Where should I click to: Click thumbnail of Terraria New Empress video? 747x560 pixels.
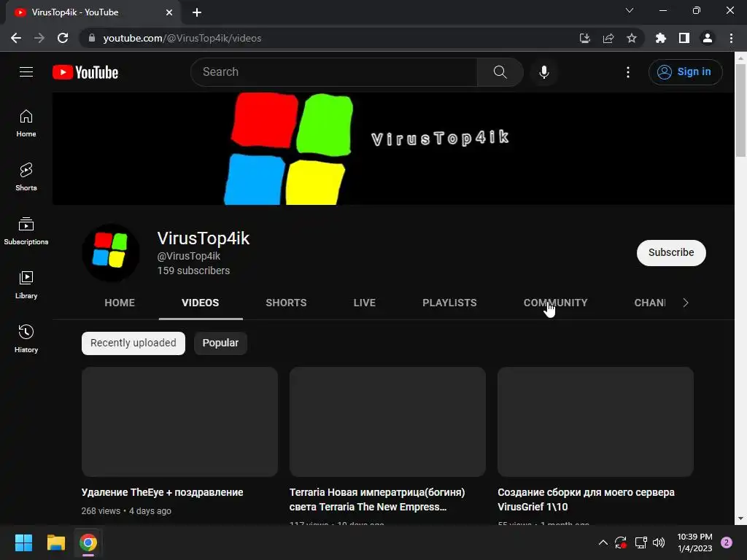[x=387, y=421]
